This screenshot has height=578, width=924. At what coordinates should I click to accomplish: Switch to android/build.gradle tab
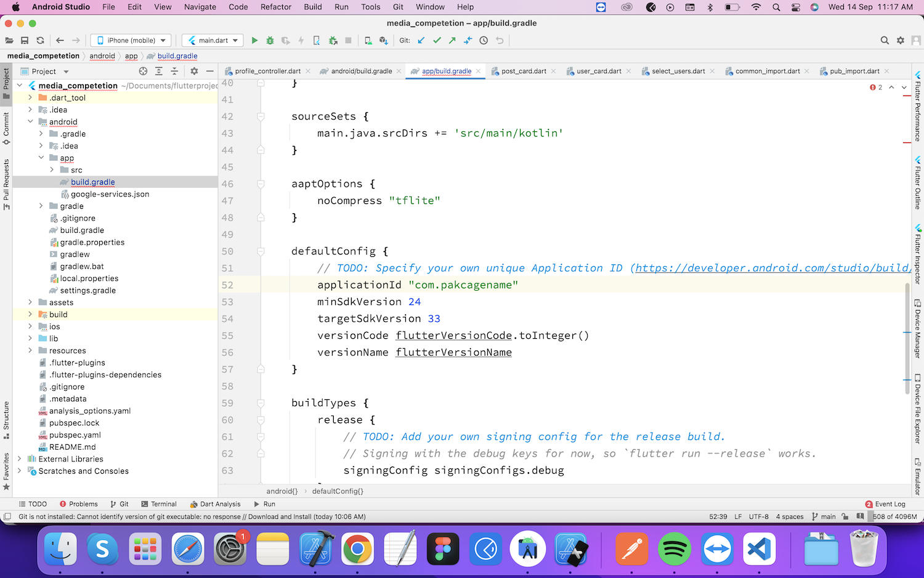coord(361,71)
